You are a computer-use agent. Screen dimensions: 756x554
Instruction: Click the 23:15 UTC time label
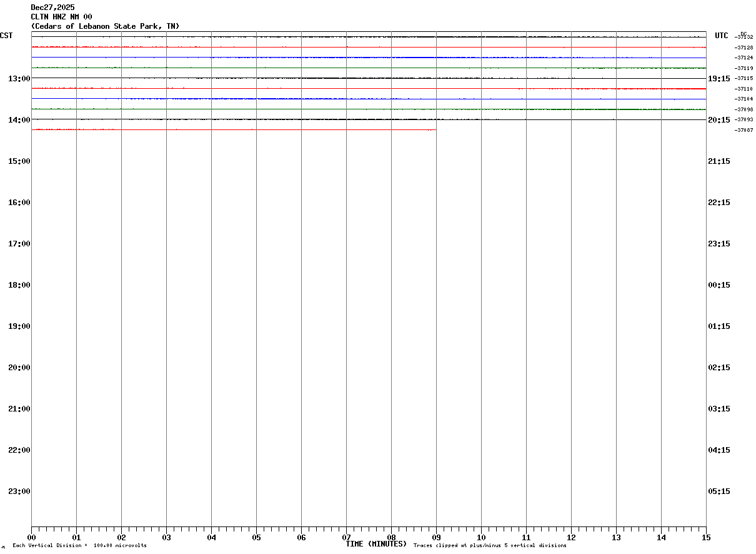click(x=719, y=244)
